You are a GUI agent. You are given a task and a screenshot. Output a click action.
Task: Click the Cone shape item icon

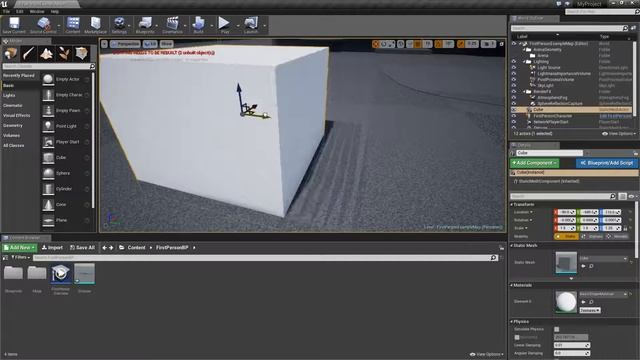(48, 204)
